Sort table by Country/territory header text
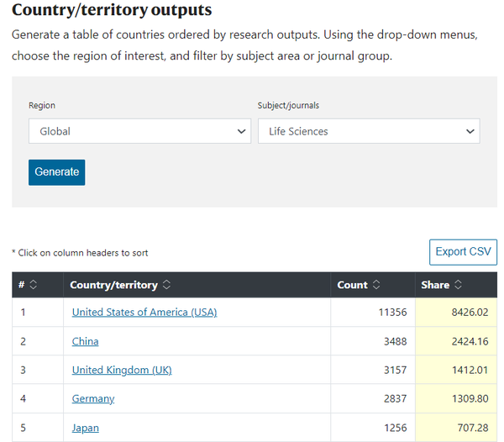The width and height of the screenshot is (504, 442). coord(113,285)
